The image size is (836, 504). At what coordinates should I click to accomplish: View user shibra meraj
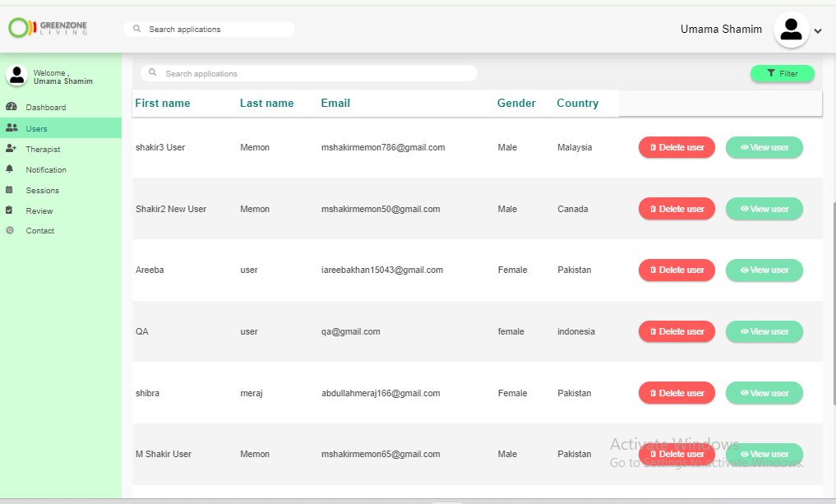point(764,393)
